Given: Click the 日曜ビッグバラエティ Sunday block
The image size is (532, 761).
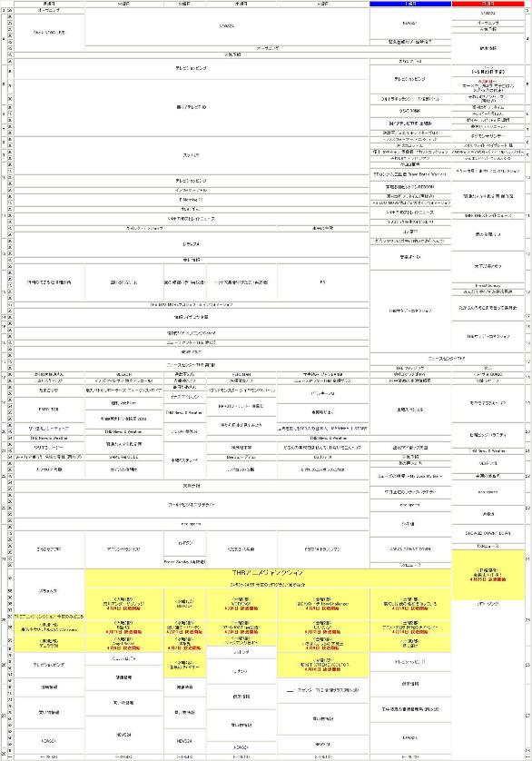Looking at the screenshot, I should pos(488,435).
